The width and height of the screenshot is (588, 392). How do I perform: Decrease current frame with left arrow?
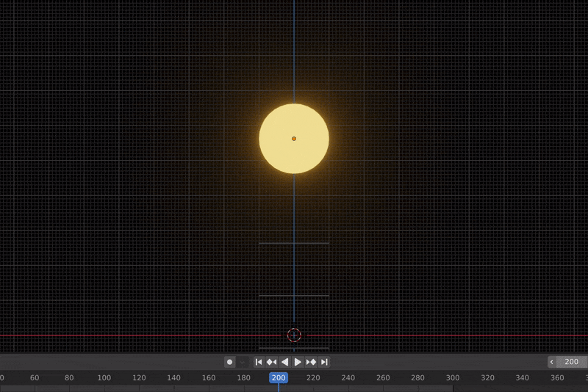[552, 362]
